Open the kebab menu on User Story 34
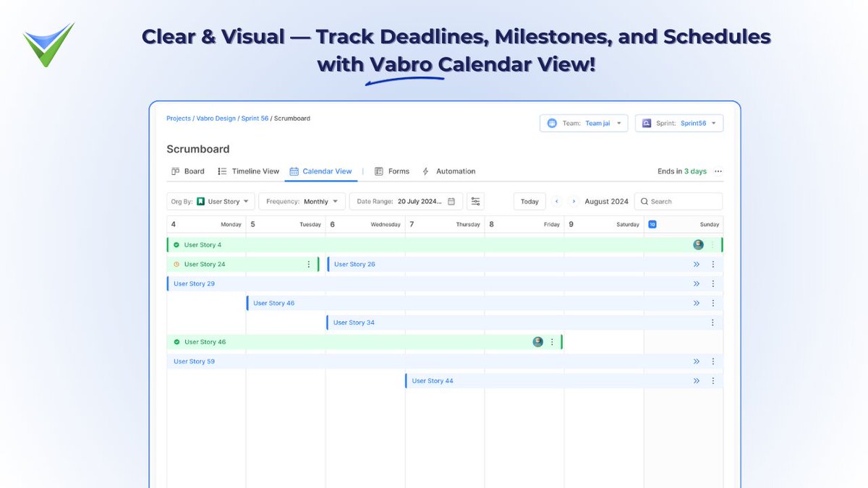 point(712,322)
